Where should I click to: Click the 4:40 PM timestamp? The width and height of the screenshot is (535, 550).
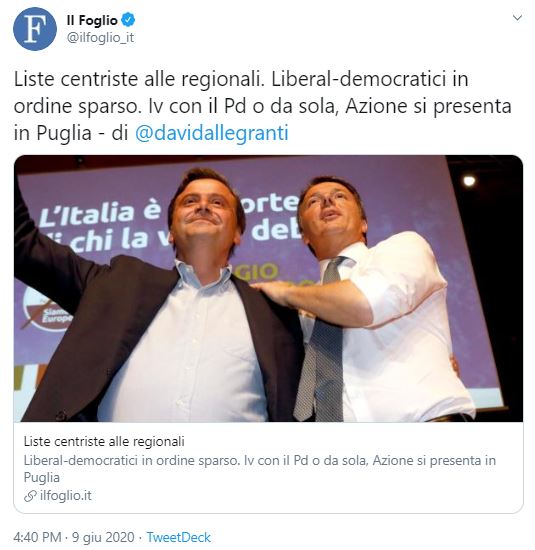(37, 537)
